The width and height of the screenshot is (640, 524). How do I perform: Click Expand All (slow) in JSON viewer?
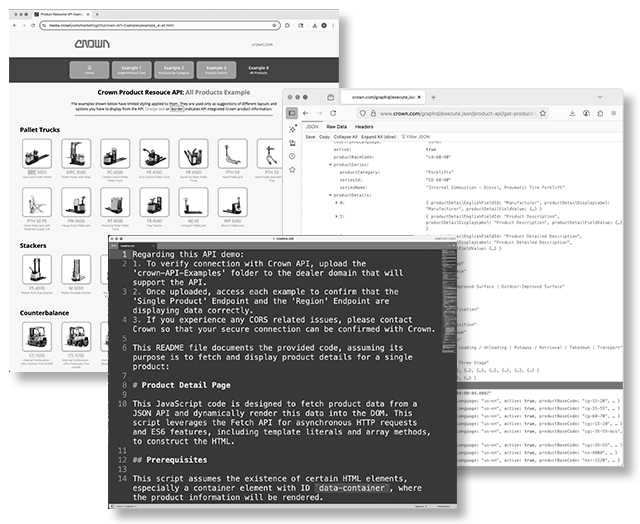click(378, 137)
